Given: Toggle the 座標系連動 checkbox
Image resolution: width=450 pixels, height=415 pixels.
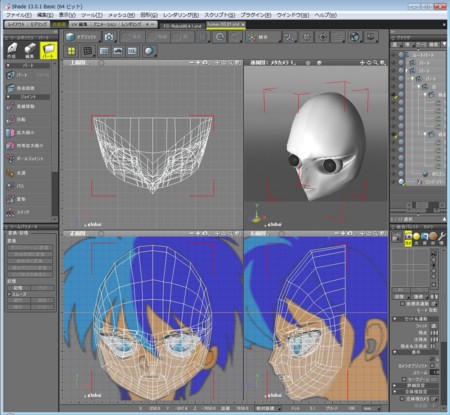Looking at the screenshot, I should click(402, 304).
